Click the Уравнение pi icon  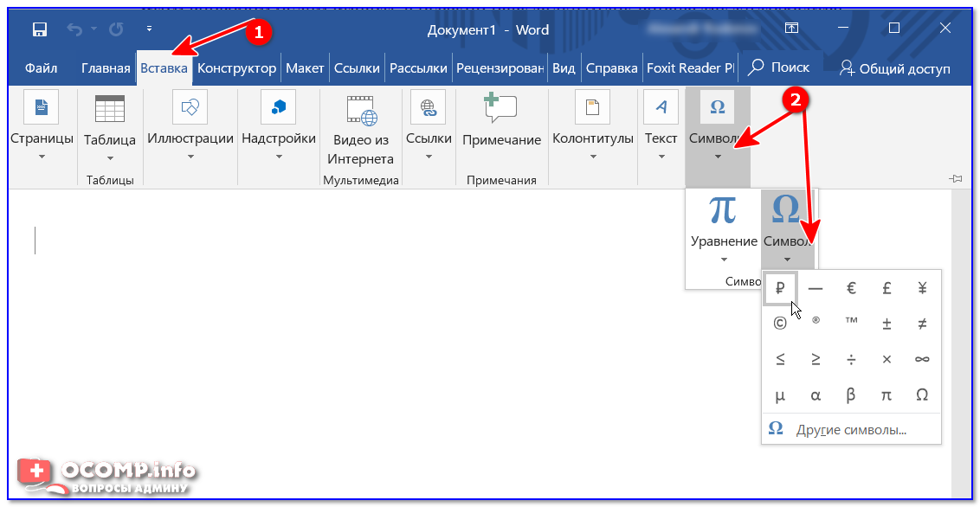click(x=723, y=209)
